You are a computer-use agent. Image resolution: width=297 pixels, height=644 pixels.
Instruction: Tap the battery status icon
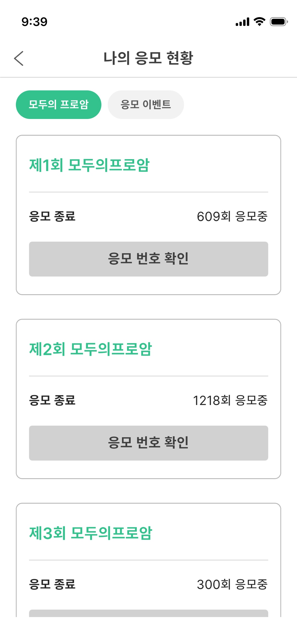279,22
